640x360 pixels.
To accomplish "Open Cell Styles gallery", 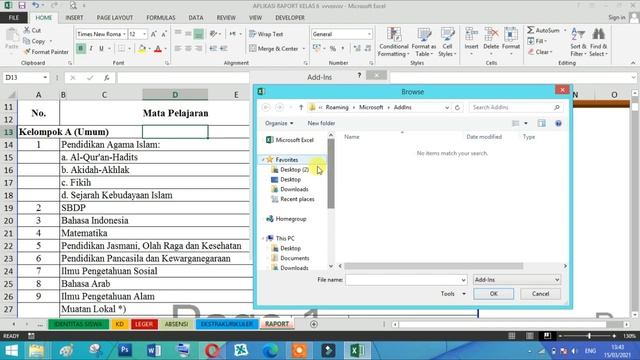I will point(447,42).
